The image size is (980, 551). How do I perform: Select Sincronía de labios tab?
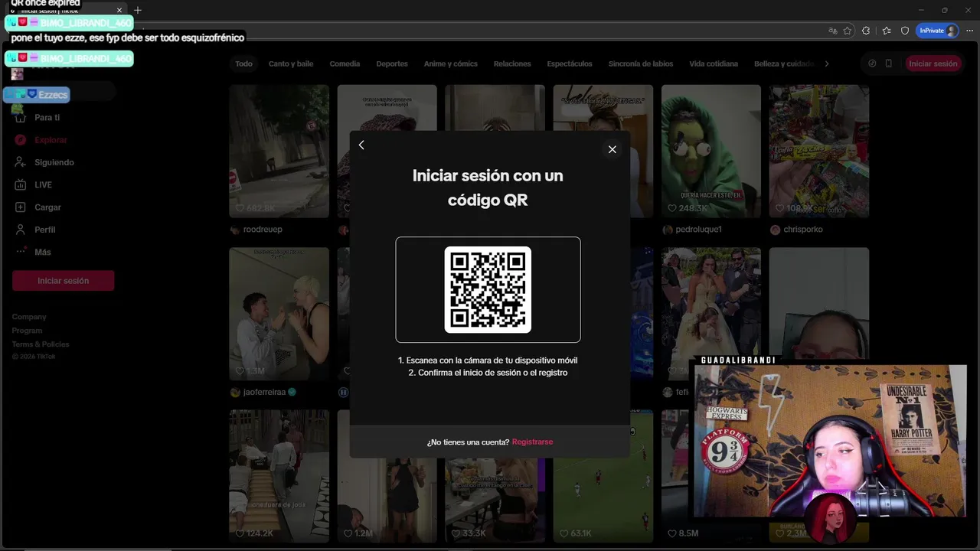pos(641,64)
